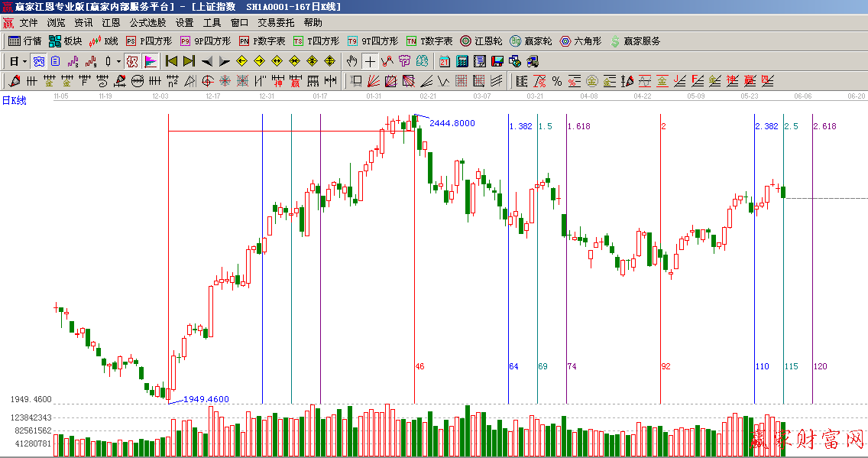The height and width of the screenshot is (458, 868).
Task: Jump to first bar with green skip-back arrow
Action: point(171,61)
